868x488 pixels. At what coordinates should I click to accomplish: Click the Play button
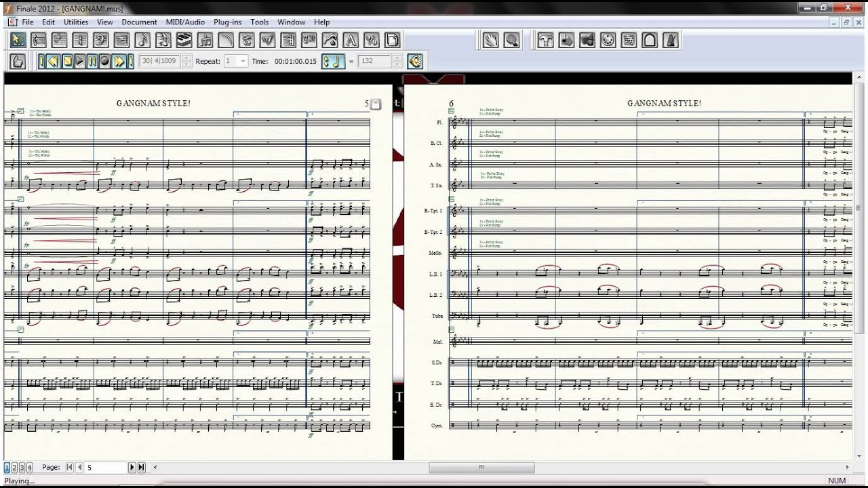click(x=79, y=61)
